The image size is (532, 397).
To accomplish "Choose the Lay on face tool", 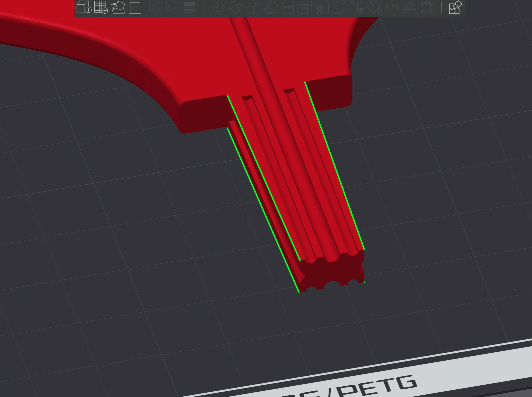I will click(x=271, y=8).
